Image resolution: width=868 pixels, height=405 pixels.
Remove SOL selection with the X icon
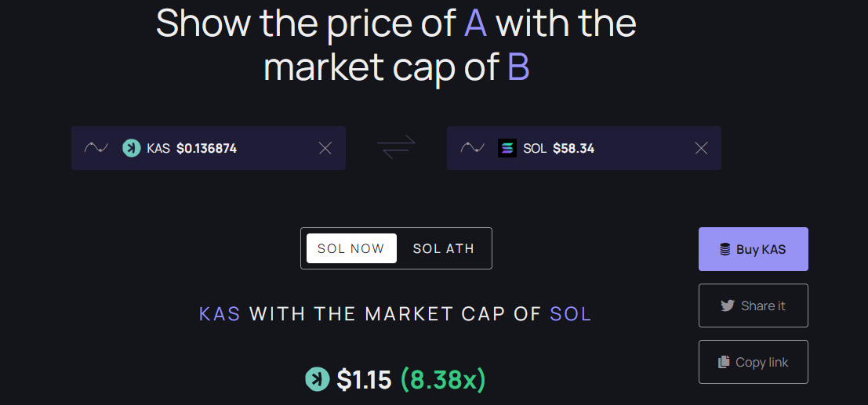[701, 148]
